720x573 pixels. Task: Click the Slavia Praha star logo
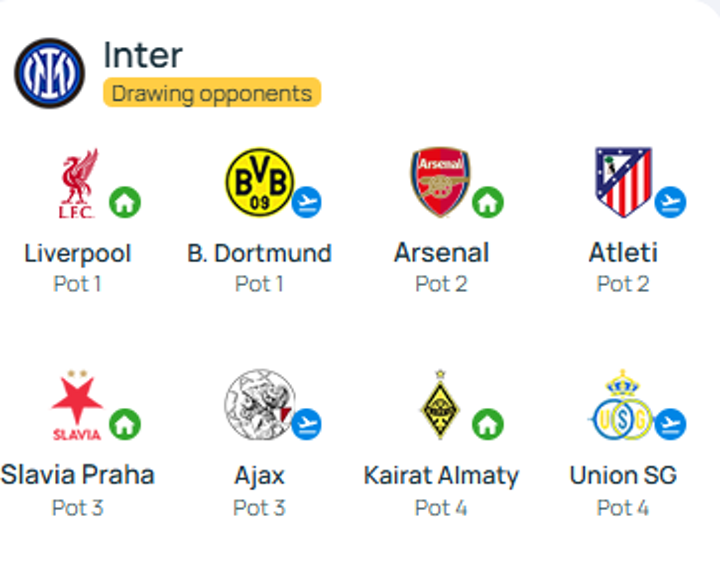coord(77,405)
